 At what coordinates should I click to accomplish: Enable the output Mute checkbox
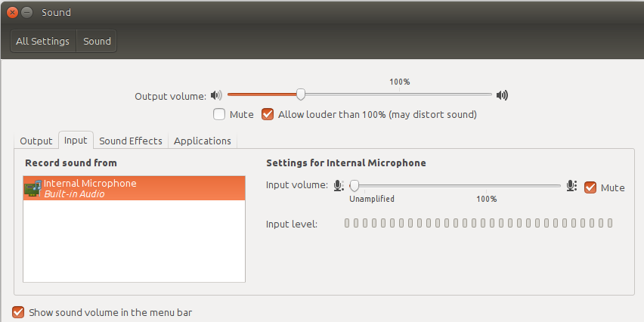pos(219,115)
